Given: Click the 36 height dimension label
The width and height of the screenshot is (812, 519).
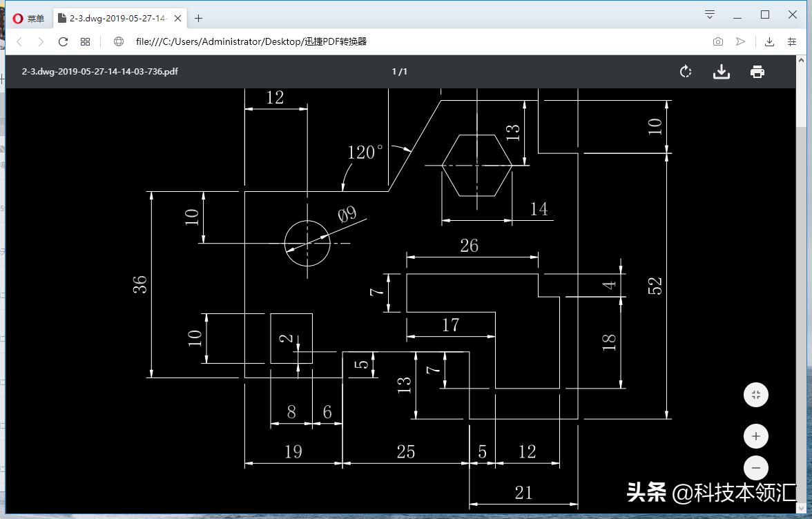Looking at the screenshot, I should point(139,284).
